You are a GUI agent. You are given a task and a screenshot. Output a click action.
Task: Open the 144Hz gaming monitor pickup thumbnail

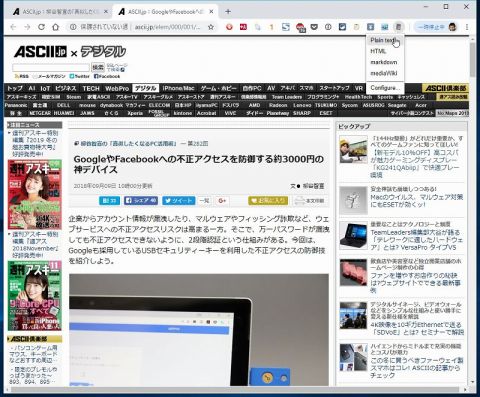click(353, 149)
